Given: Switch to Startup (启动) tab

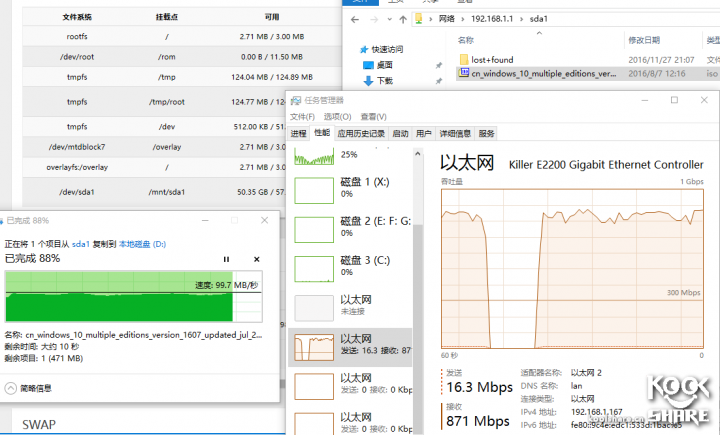Looking at the screenshot, I should [x=400, y=133].
